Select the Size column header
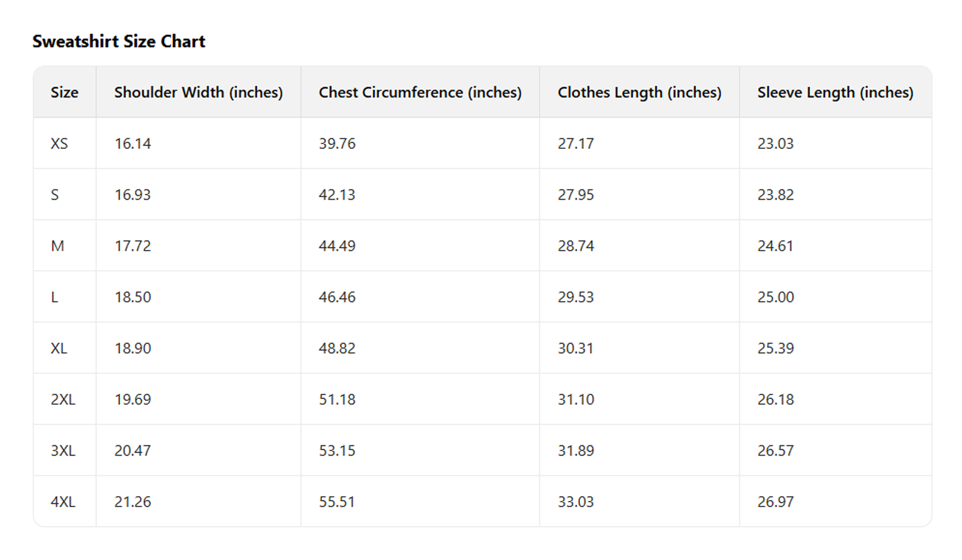This screenshot has width=962, height=560. click(x=64, y=92)
